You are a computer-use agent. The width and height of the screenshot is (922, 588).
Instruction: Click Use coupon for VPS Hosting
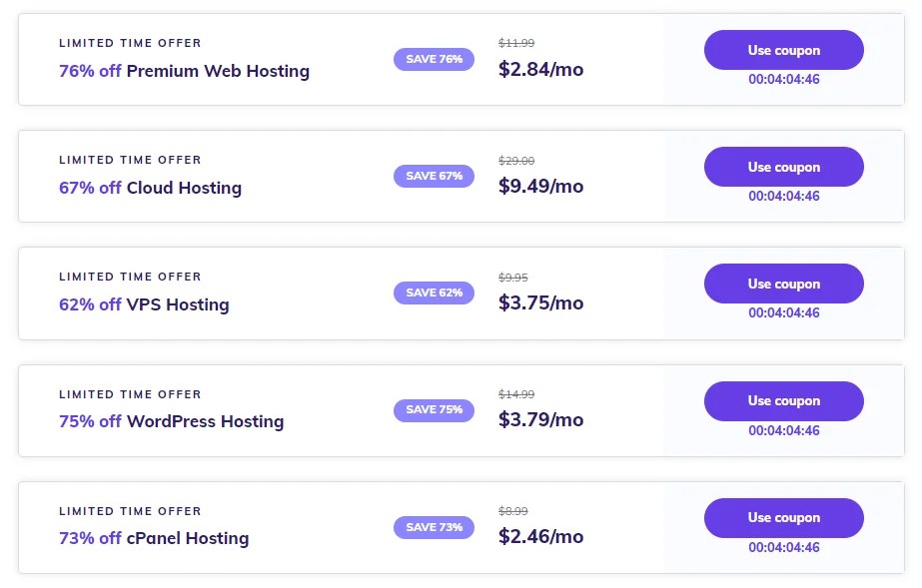(783, 284)
